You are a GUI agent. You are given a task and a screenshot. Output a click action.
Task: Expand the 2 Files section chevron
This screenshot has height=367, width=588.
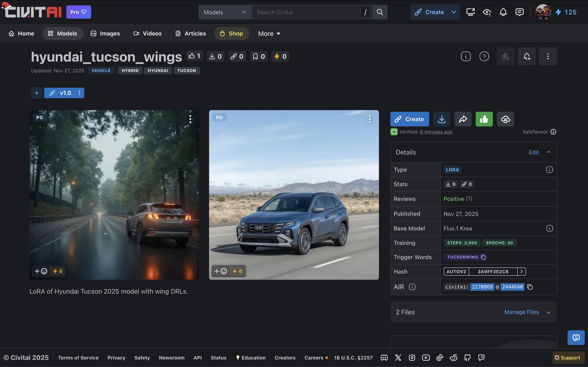(x=548, y=312)
